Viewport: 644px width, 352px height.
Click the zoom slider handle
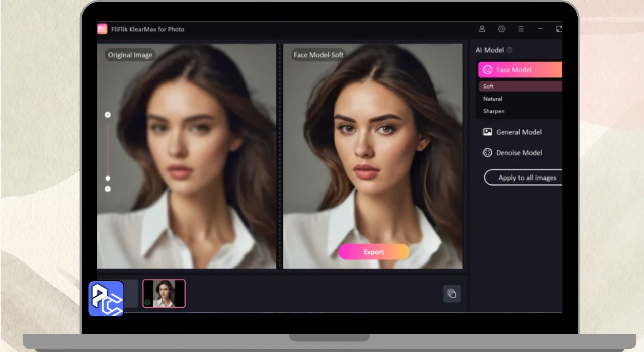pos(108,178)
